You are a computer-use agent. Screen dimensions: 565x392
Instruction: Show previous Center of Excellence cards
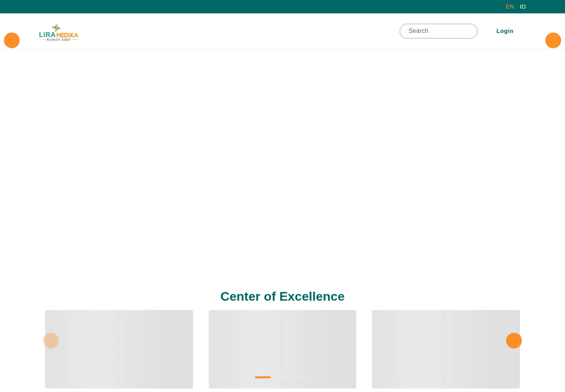(x=51, y=341)
